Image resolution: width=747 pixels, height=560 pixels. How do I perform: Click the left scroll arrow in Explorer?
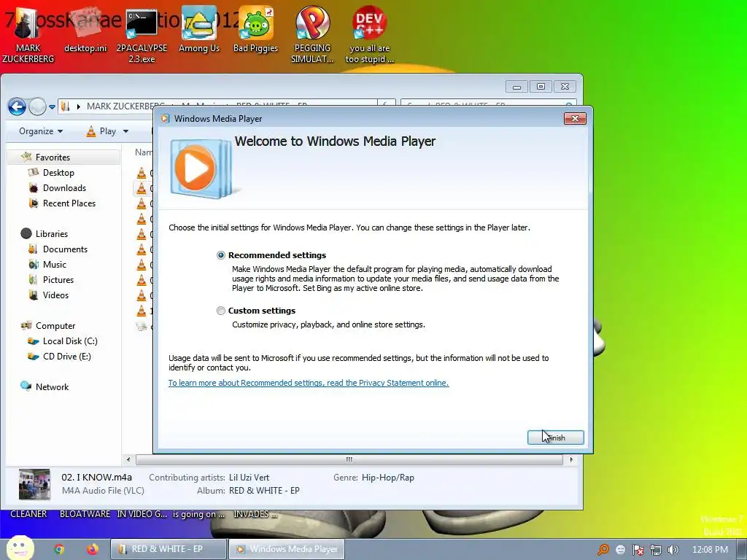click(x=128, y=459)
